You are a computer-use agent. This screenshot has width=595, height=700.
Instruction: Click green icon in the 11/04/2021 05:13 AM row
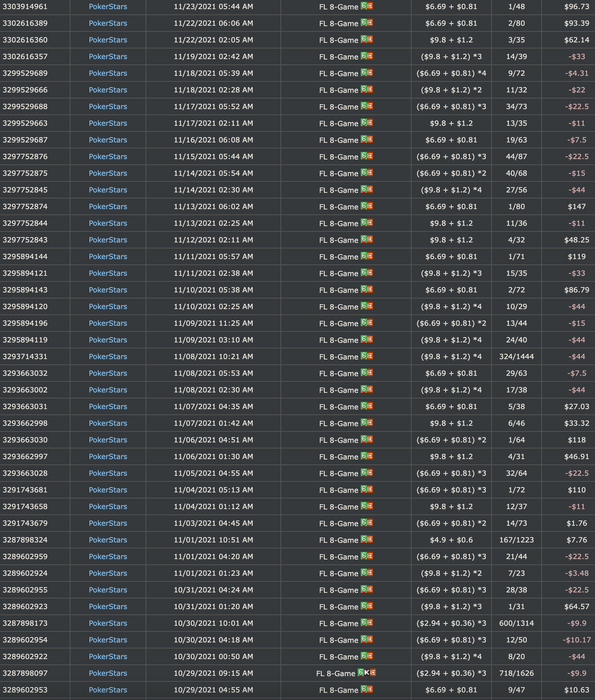point(364,489)
